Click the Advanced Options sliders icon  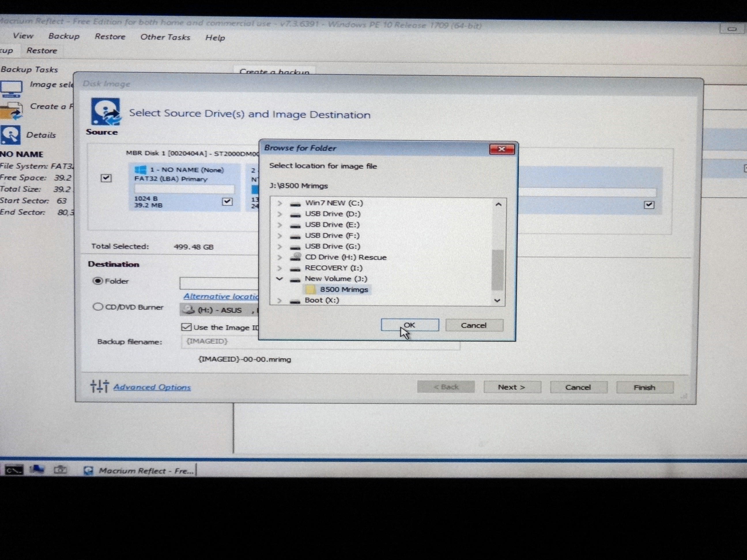coord(100,386)
